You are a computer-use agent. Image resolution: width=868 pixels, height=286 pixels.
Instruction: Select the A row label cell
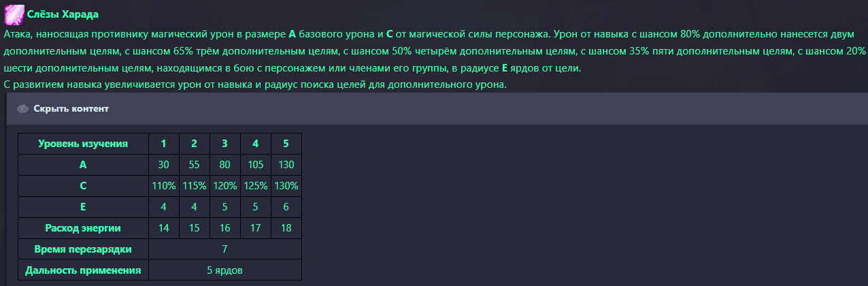tap(83, 165)
